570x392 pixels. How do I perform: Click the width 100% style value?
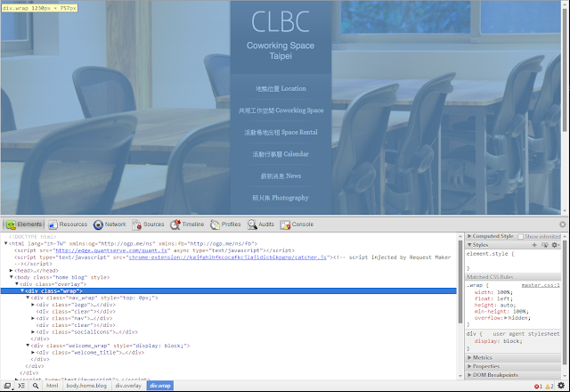point(502,292)
